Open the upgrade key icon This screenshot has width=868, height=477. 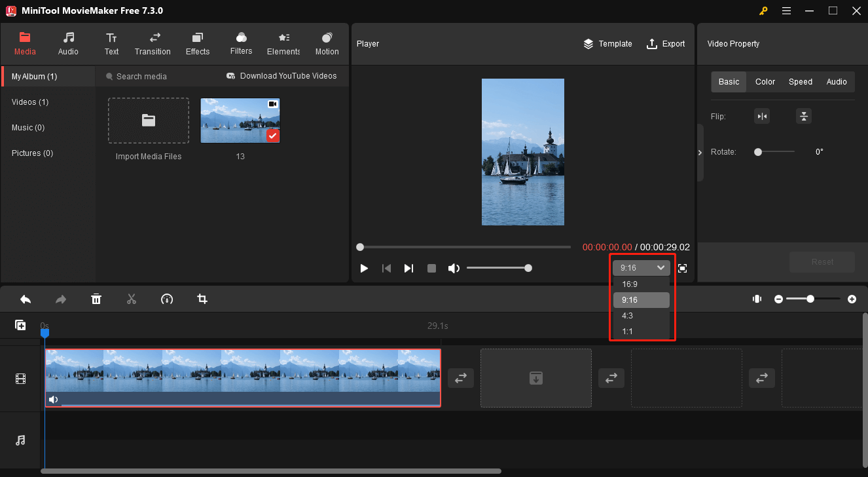763,10
